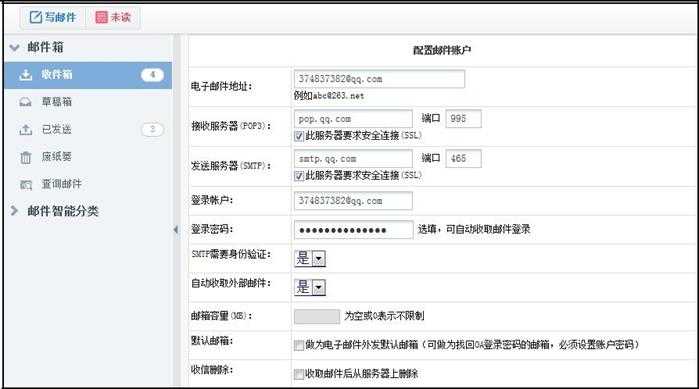Screen dimensions: 699x389
Task: Open the 草稿箱 drafts folder
Action: [88, 102]
